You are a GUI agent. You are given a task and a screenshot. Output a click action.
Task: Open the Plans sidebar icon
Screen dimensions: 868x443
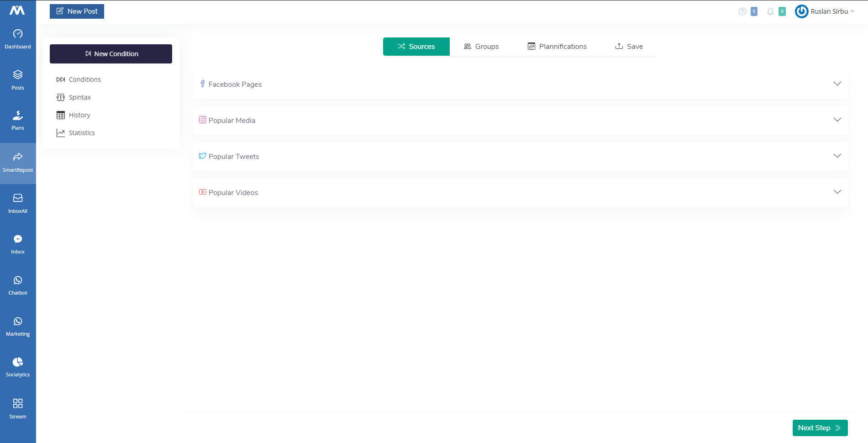click(x=18, y=115)
